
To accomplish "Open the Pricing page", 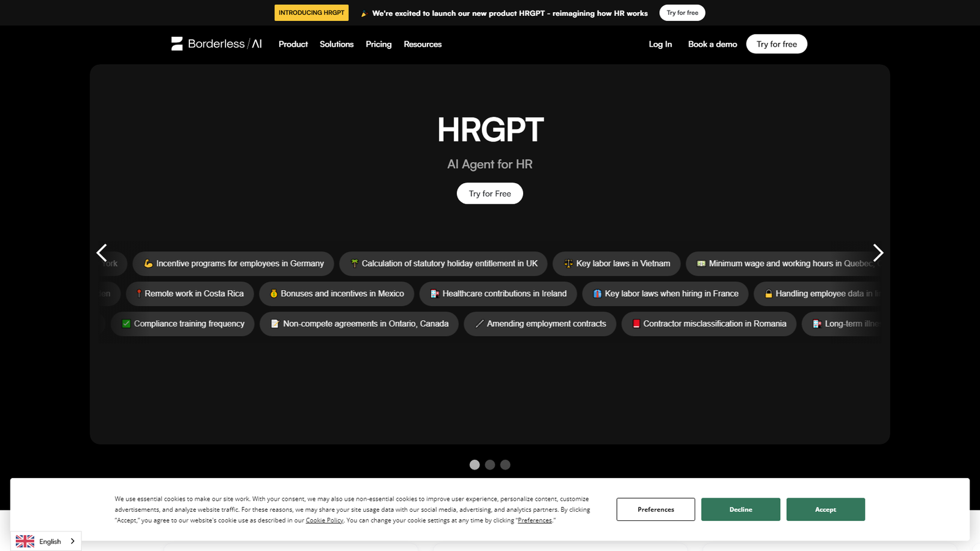I will [x=379, y=44].
